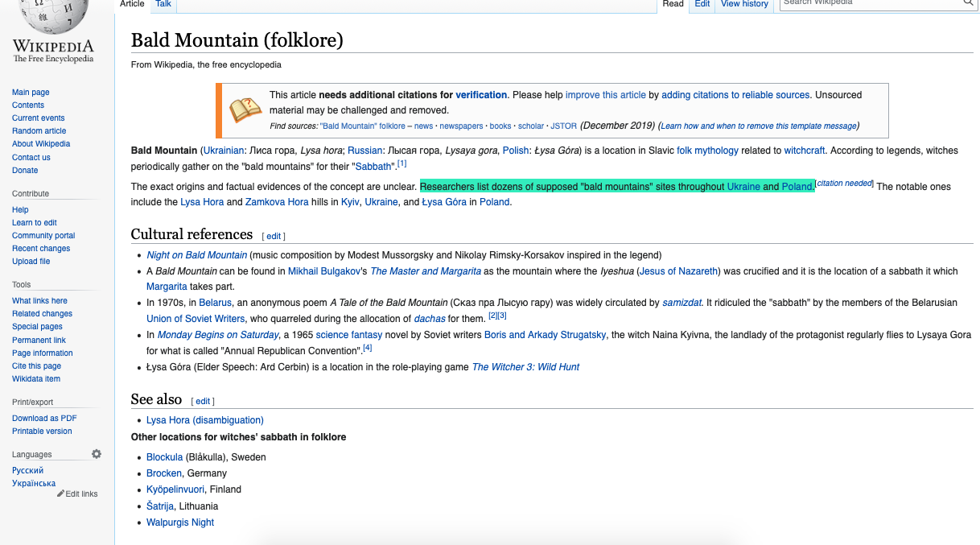Viewport: 980px width, 545px height.
Task: Switch to the Русский language version
Action: click(x=28, y=471)
